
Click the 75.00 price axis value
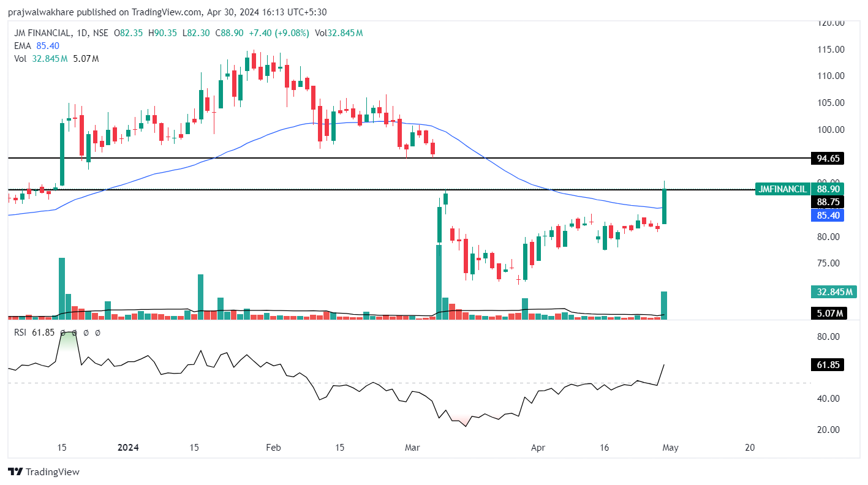pos(829,263)
